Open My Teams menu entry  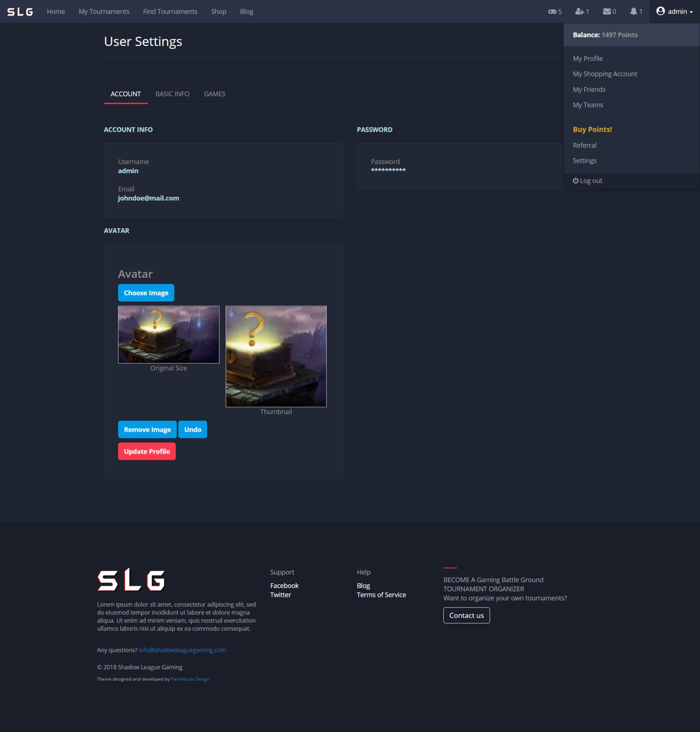tap(588, 105)
